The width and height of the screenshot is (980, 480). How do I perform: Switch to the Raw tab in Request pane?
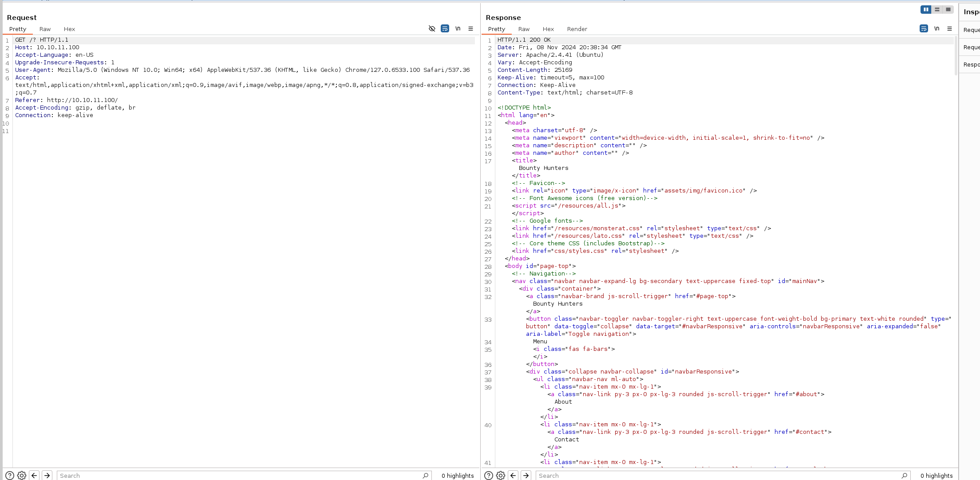click(45, 29)
